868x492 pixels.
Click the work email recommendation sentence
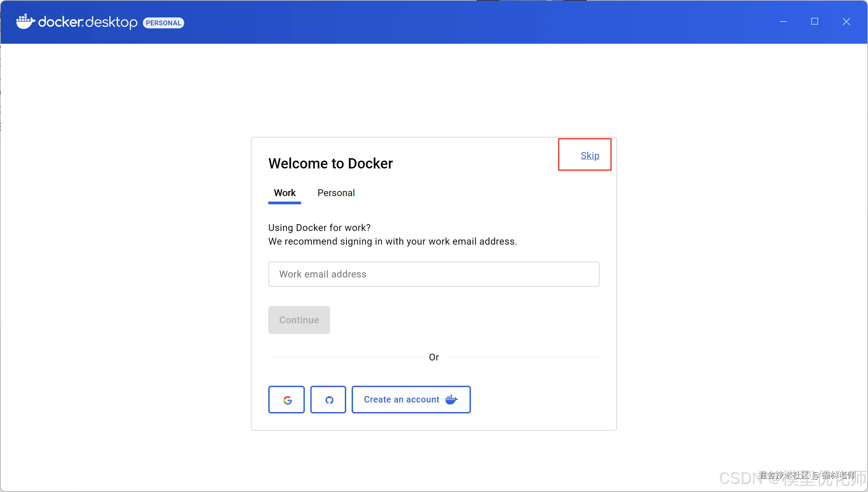click(x=392, y=242)
